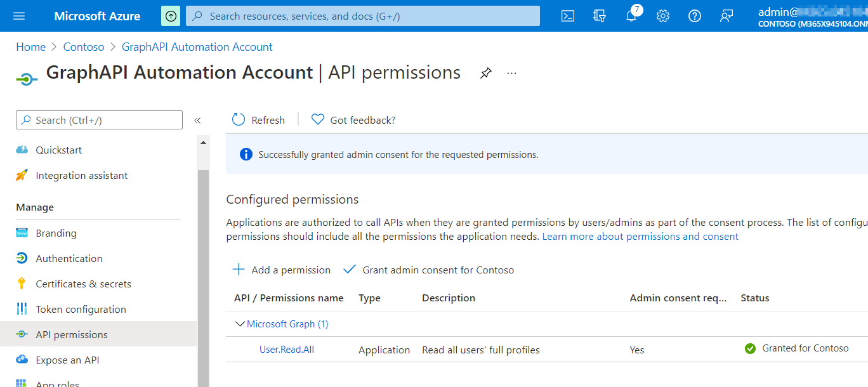The width and height of the screenshot is (868, 387).
Task: Click the Expose an API cloud icon
Action: [x=22, y=360]
